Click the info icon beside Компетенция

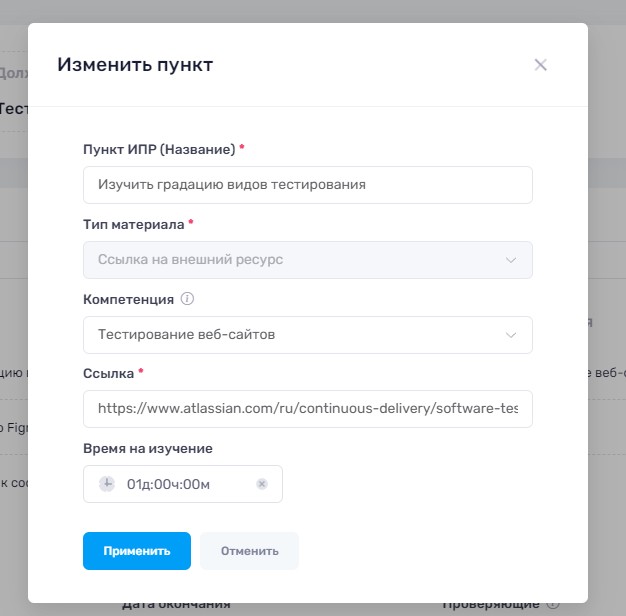tap(187, 299)
